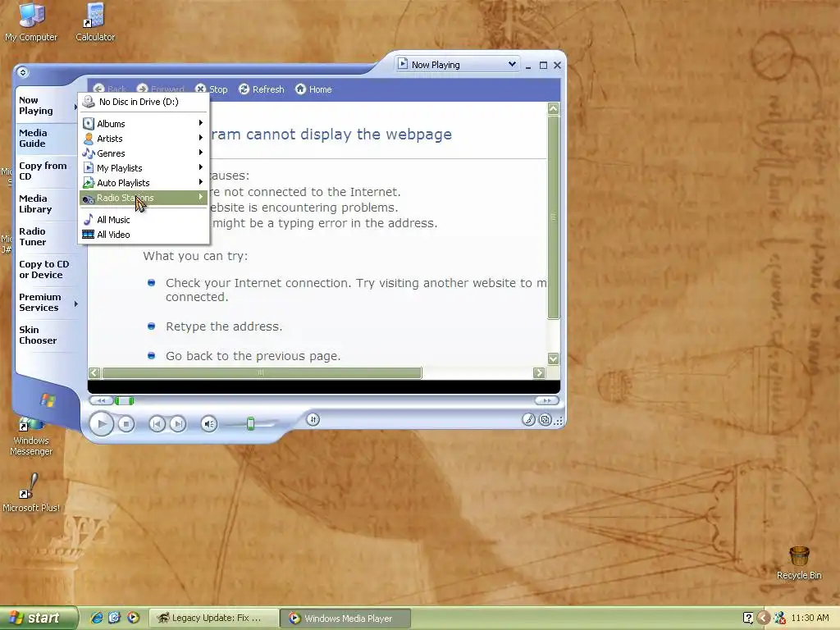Click the fast forward button on the seek bar
This screenshot has height=630, width=840.
[547, 400]
